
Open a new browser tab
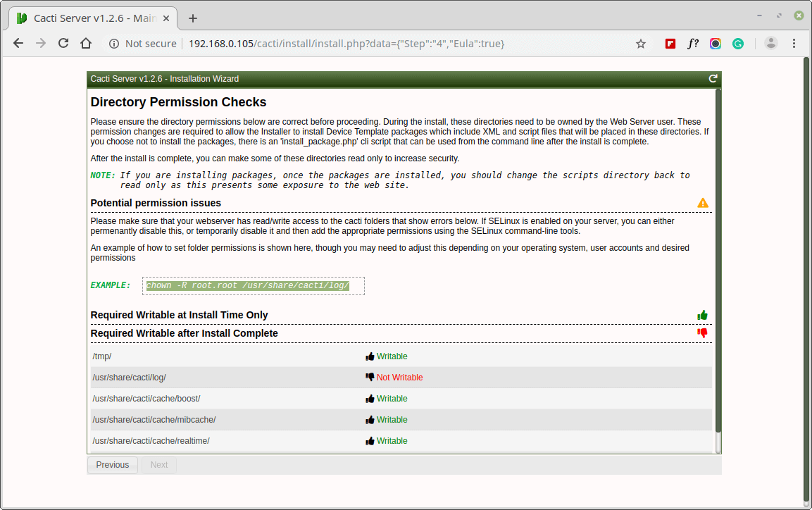193,18
